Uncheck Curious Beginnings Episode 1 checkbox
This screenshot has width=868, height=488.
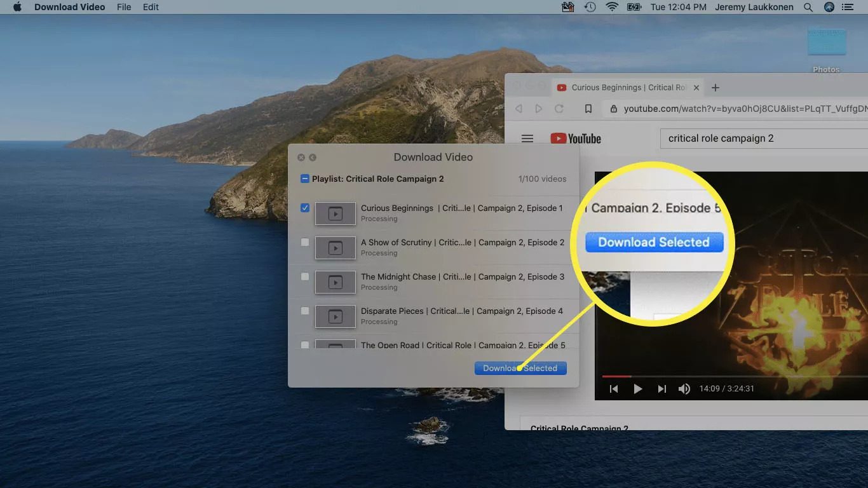(x=305, y=208)
